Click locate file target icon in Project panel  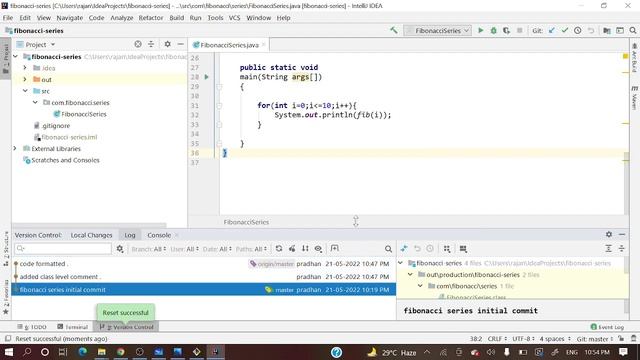pos(138,44)
